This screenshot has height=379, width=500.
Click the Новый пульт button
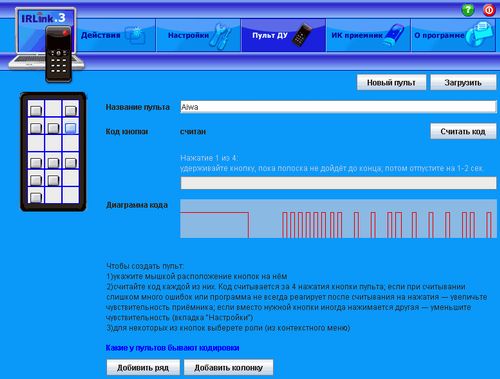(391, 82)
